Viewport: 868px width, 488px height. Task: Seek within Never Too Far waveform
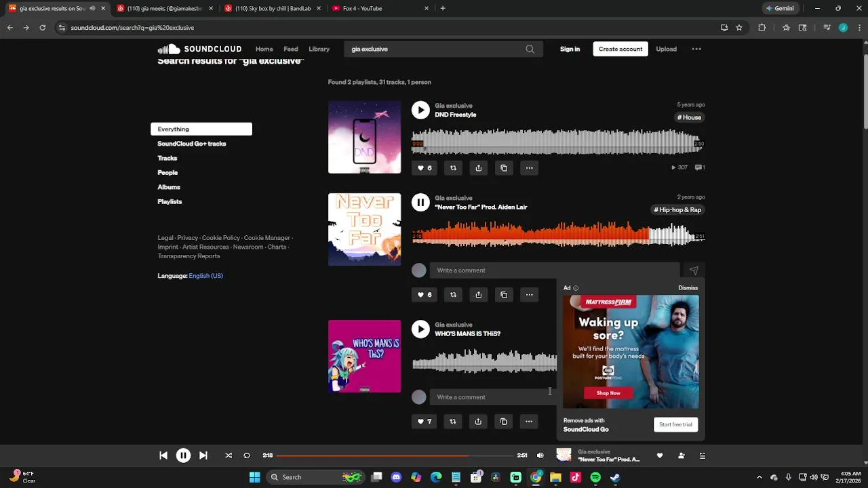tap(558, 235)
